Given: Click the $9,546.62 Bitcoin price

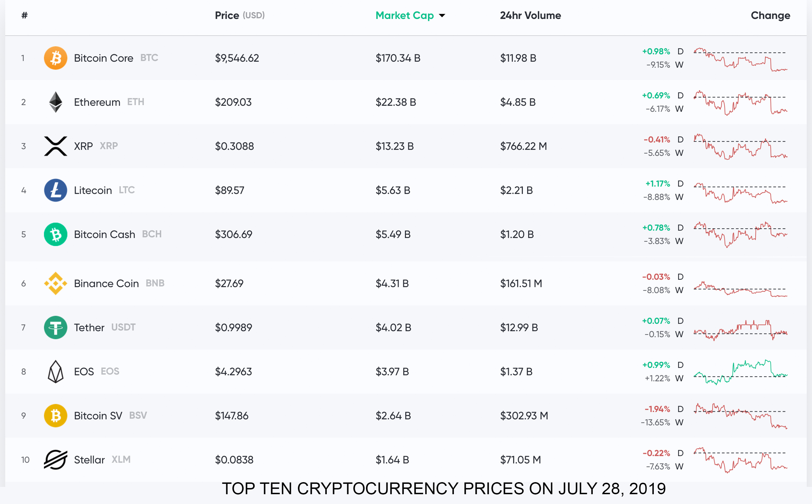Looking at the screenshot, I should [237, 58].
